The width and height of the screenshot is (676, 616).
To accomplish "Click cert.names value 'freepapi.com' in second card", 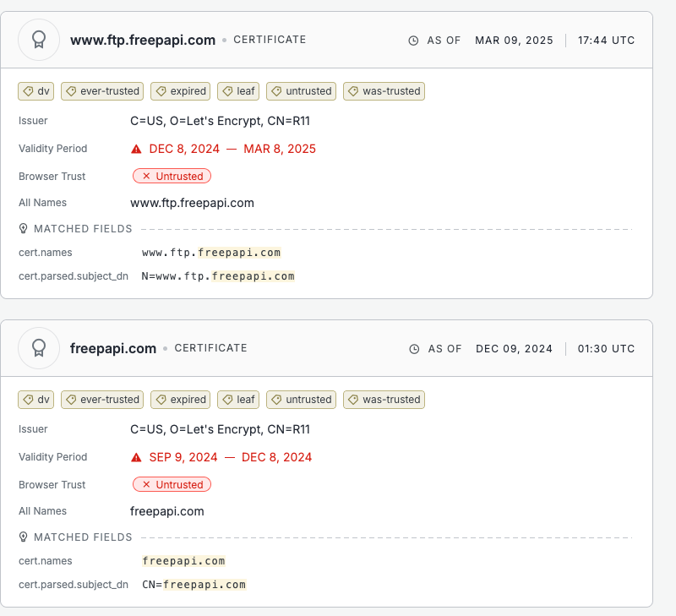I will click(x=183, y=561).
